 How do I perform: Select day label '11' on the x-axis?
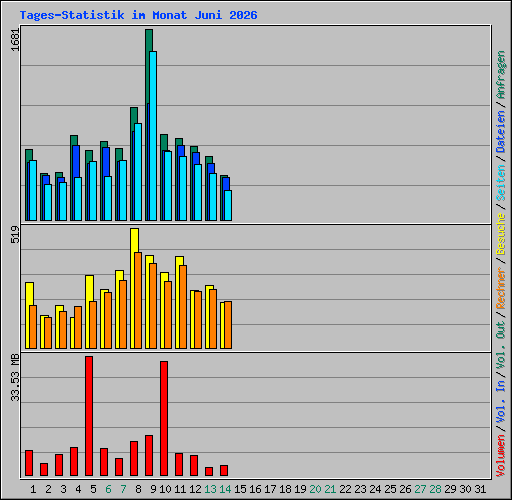pos(180,489)
